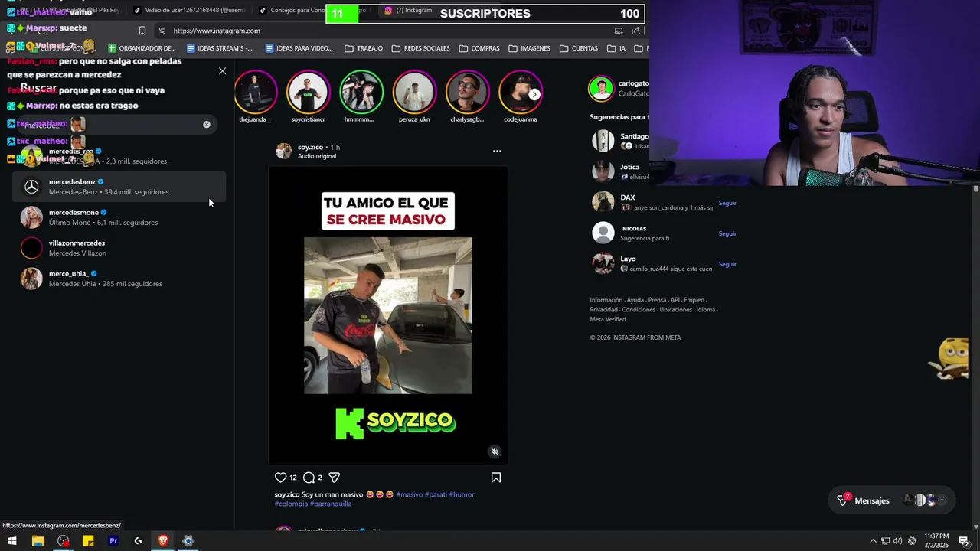
Task: Open the COMPRAS bookmarks folder
Action: (479, 48)
